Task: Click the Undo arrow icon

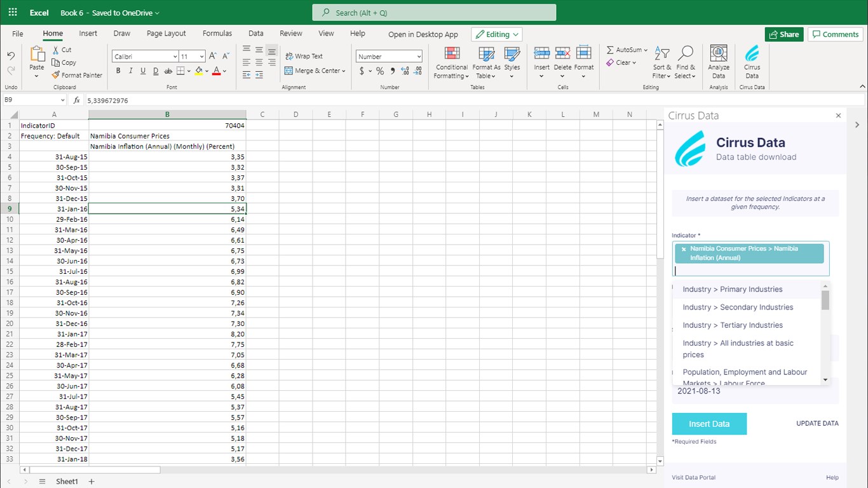Action: click(11, 56)
